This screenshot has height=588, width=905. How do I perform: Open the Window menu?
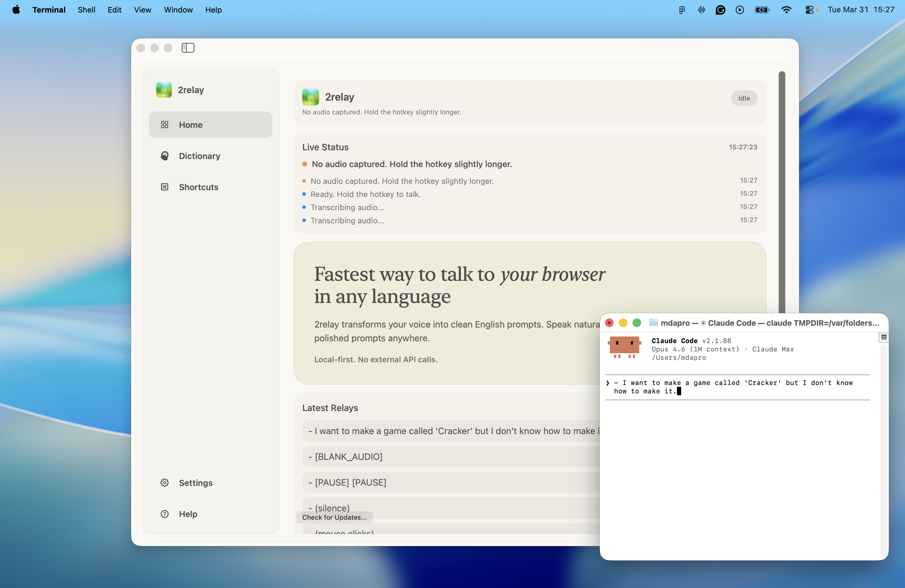point(178,10)
